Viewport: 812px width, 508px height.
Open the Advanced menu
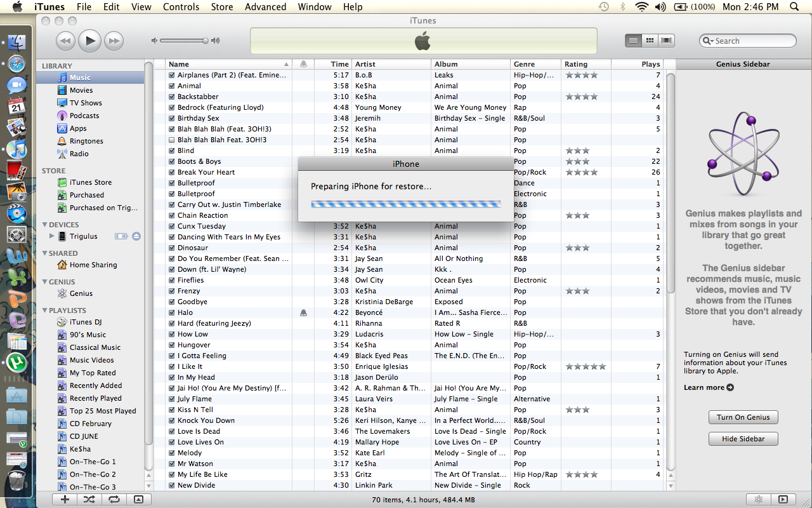click(265, 7)
